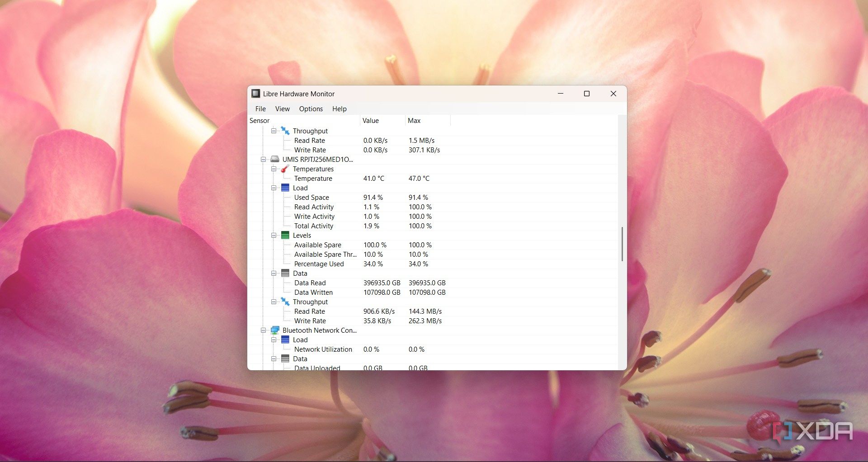868x462 pixels.
Task: Click the Bluetooth Network Connection icon
Action: point(275,330)
